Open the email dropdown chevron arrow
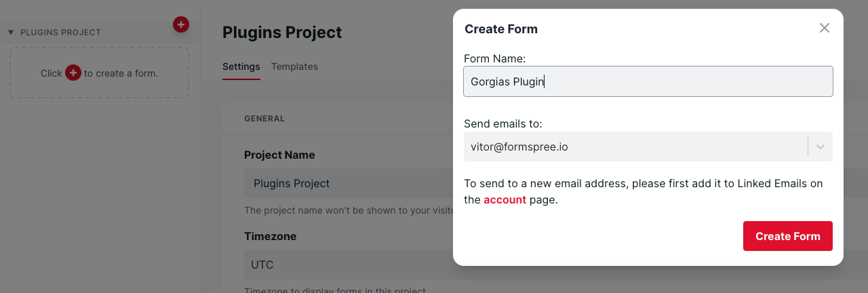The image size is (868, 293). point(820,146)
